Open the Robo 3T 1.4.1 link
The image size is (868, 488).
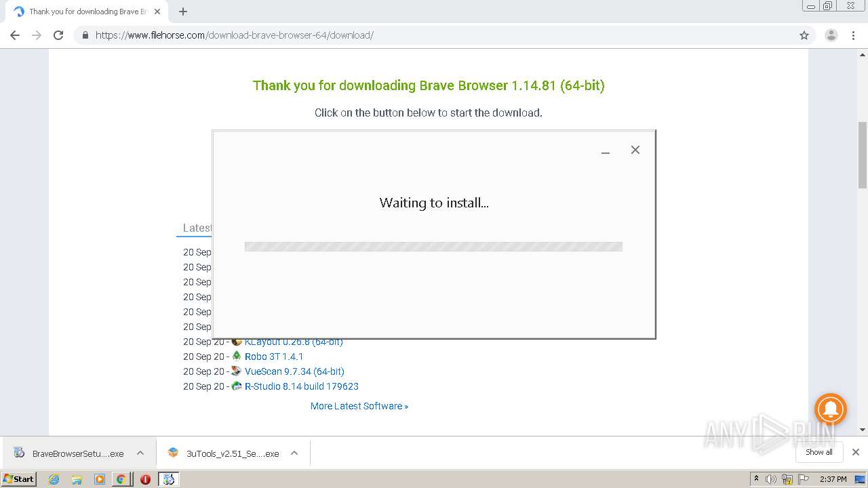(274, 357)
